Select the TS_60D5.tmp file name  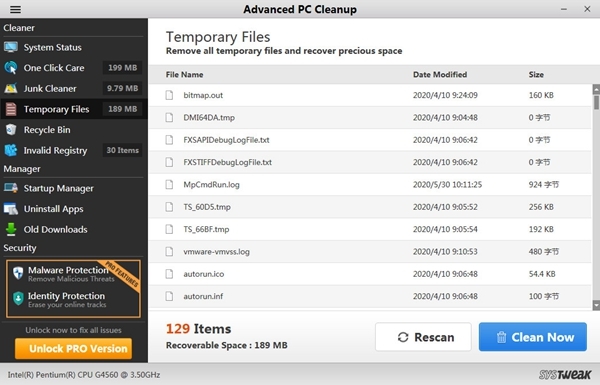pyautogui.click(x=207, y=207)
